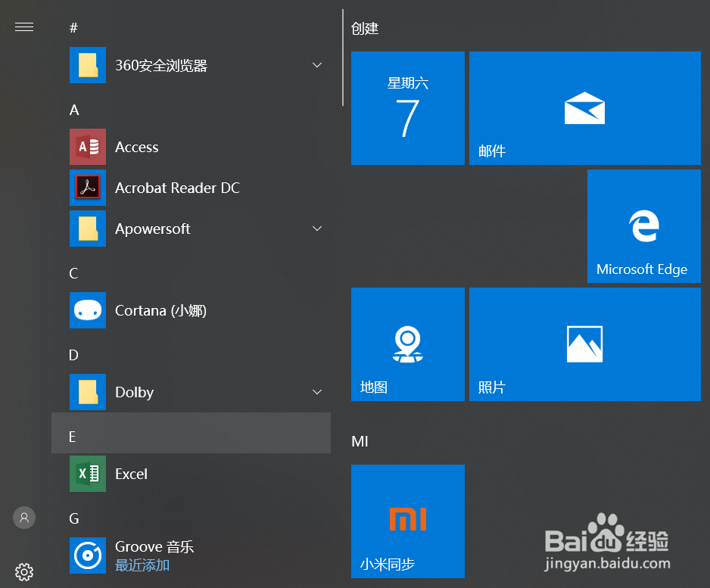Click the Excel app name

(x=131, y=474)
